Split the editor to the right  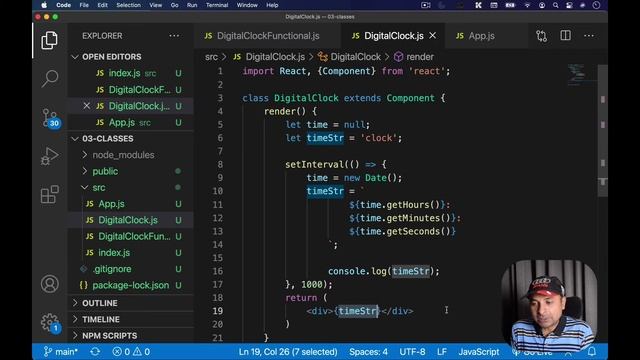(x=565, y=36)
